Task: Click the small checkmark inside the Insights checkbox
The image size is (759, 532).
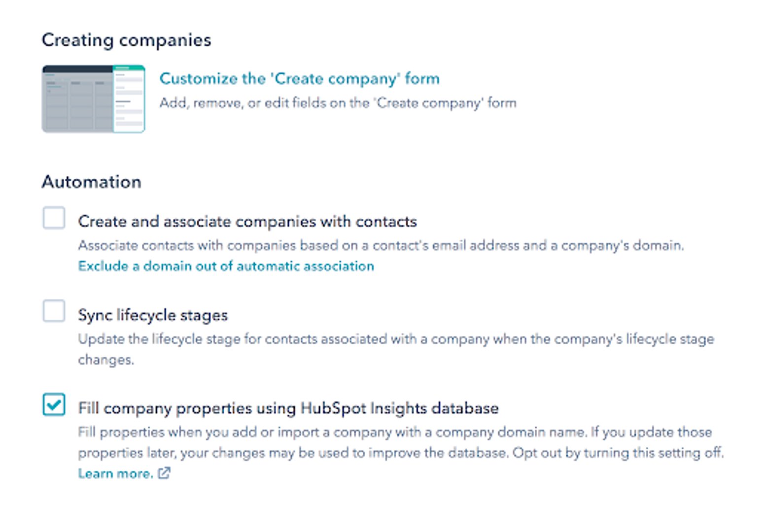Action: (x=54, y=405)
